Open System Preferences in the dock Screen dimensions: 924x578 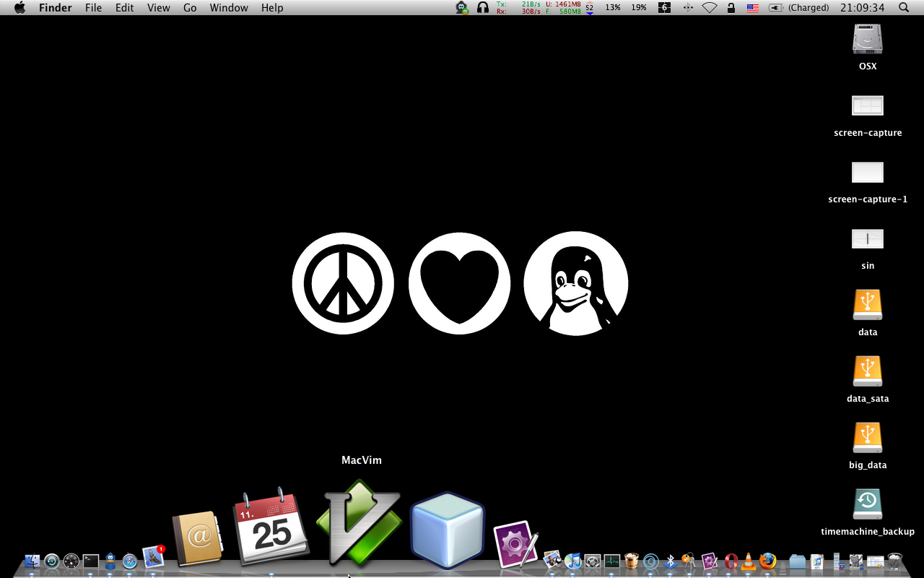pos(593,561)
